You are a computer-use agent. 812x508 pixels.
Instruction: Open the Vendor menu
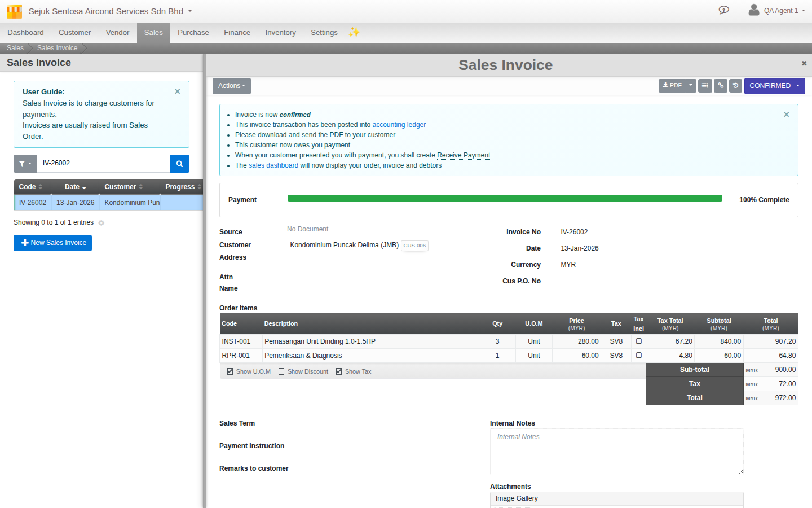pos(117,33)
